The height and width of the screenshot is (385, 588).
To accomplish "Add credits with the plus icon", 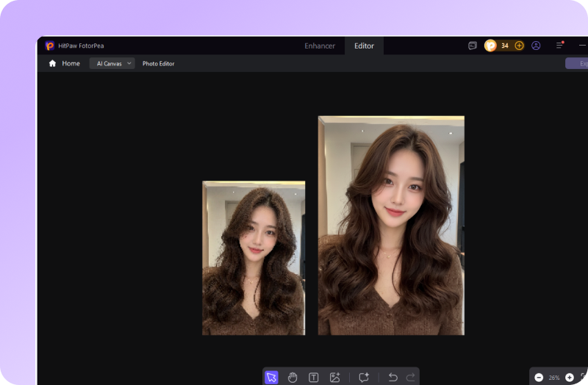I will click(519, 46).
